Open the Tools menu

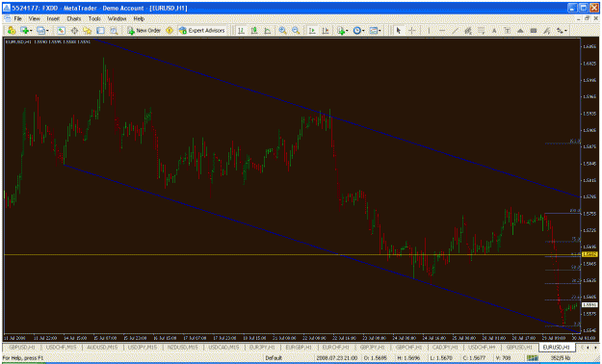tap(94, 18)
